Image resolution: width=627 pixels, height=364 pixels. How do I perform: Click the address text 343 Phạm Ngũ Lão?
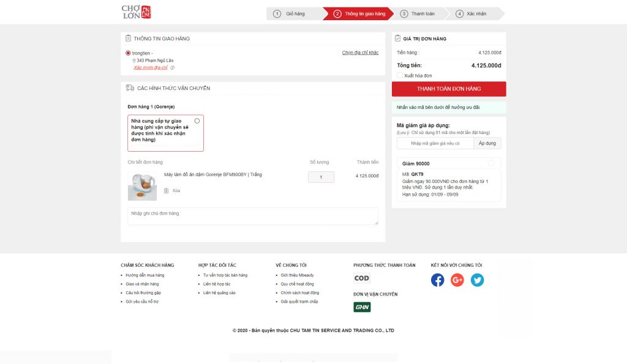tap(155, 61)
